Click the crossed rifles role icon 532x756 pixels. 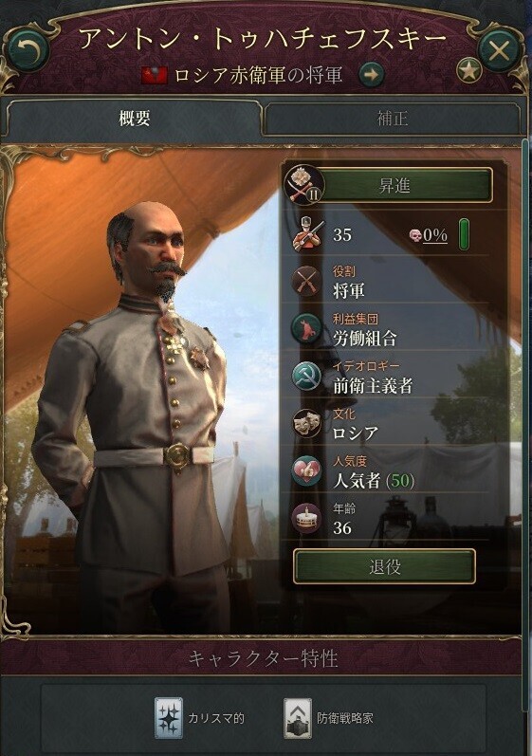(306, 281)
